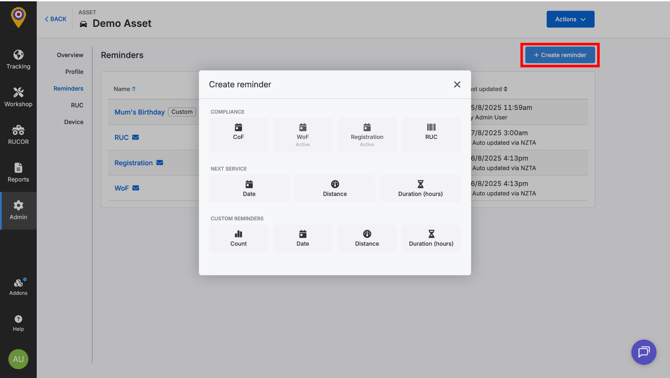This screenshot has width=670, height=378.
Task: Click the 11:59am last updated timestamp
Action: pos(502,108)
